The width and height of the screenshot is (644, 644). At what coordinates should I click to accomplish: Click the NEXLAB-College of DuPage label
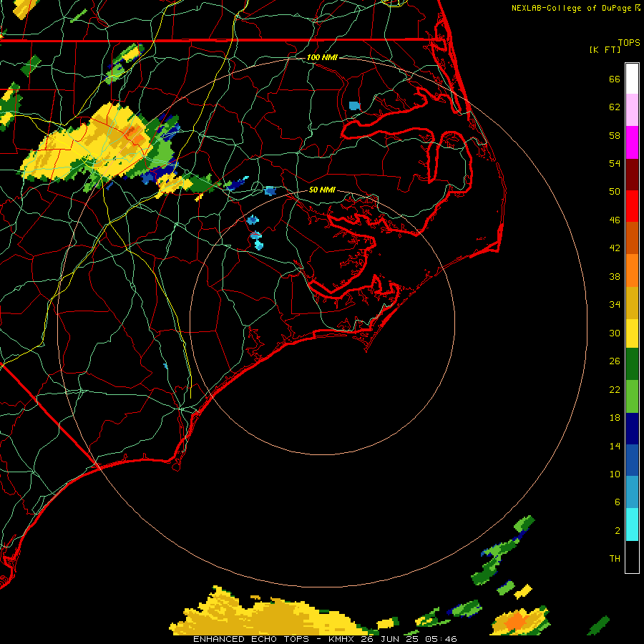point(571,8)
